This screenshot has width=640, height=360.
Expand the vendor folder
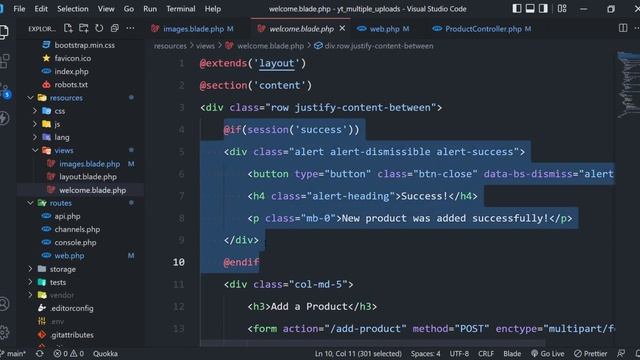pos(62,295)
